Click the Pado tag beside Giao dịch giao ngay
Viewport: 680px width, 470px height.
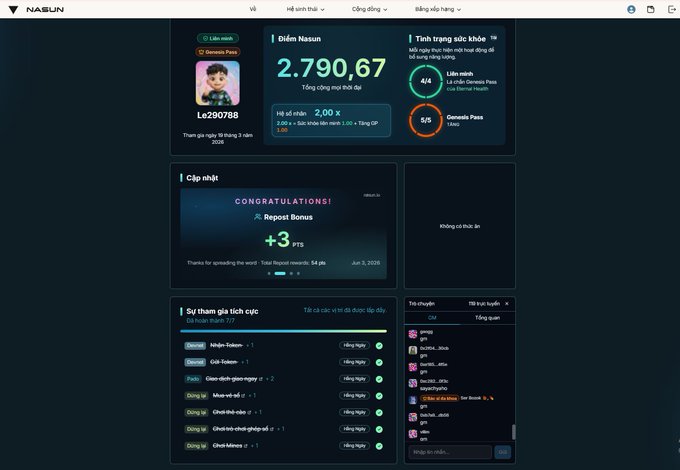pos(193,379)
